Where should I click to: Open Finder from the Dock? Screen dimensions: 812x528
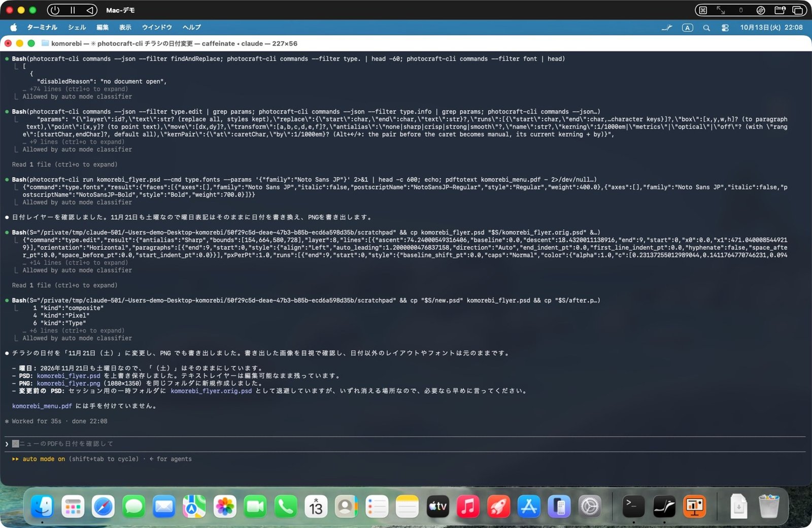(42, 506)
